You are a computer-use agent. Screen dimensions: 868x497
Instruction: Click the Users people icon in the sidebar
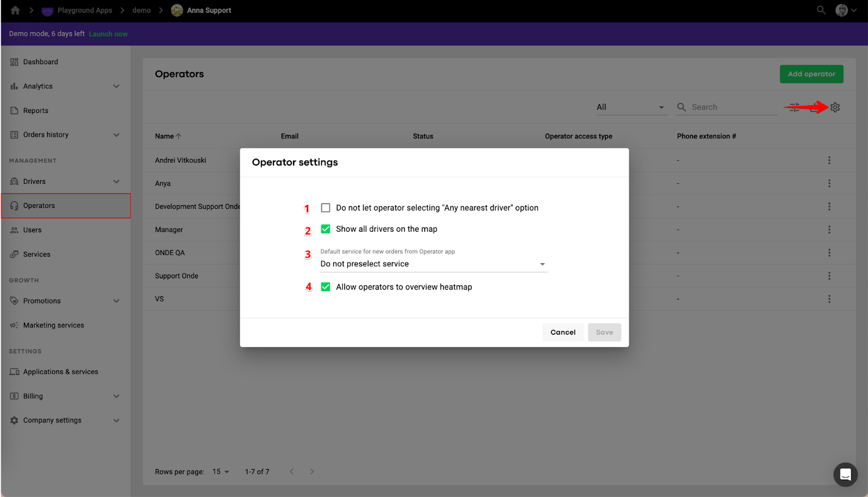coord(14,230)
